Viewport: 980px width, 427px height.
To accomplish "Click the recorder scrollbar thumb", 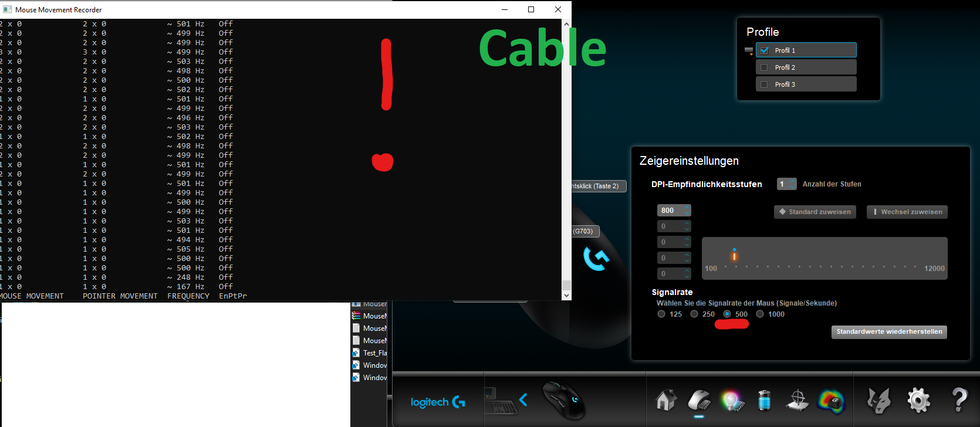I will (x=566, y=286).
